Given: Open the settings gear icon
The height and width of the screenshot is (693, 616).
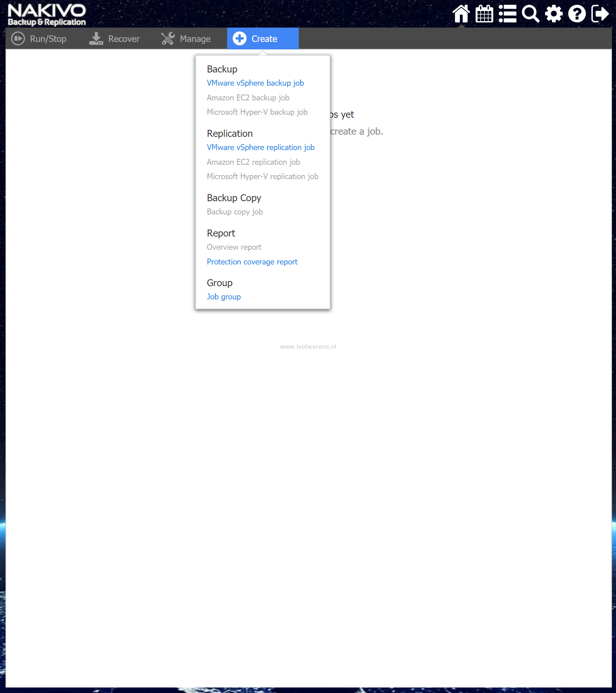Looking at the screenshot, I should (554, 14).
